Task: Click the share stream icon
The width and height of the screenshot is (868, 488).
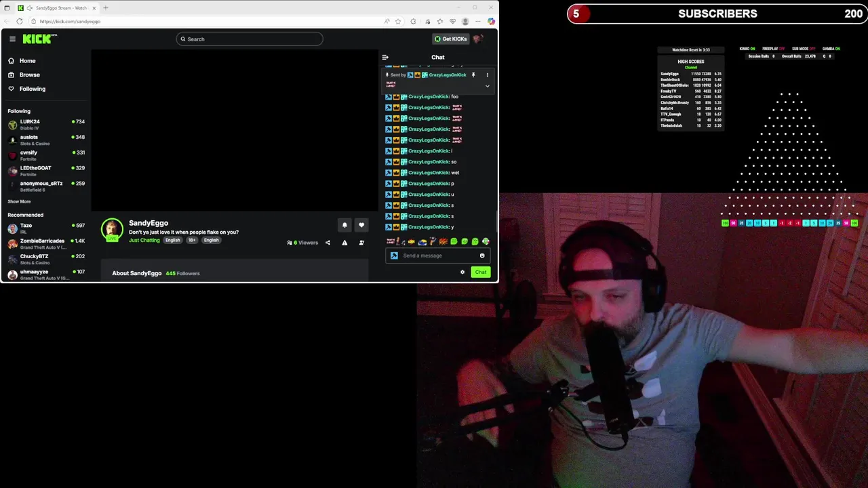Action: click(328, 243)
